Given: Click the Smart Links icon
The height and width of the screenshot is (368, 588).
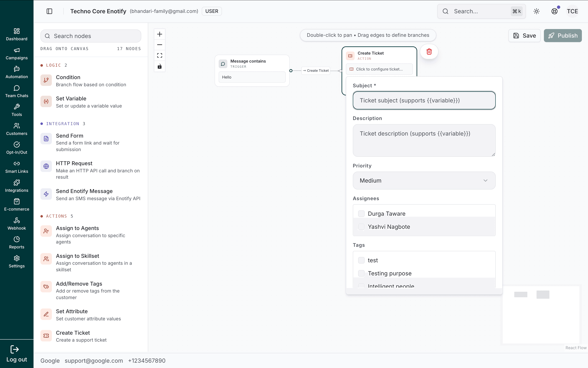Looking at the screenshot, I should click(x=17, y=164).
